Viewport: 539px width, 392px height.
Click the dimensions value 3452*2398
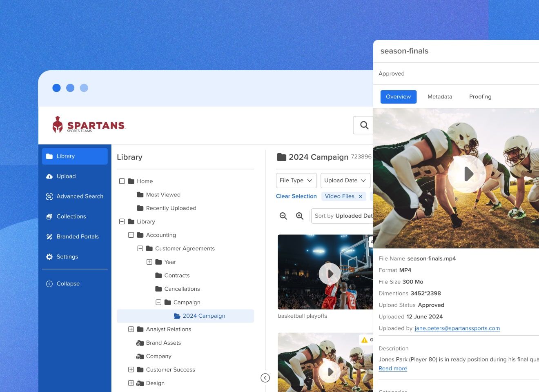coord(425,294)
